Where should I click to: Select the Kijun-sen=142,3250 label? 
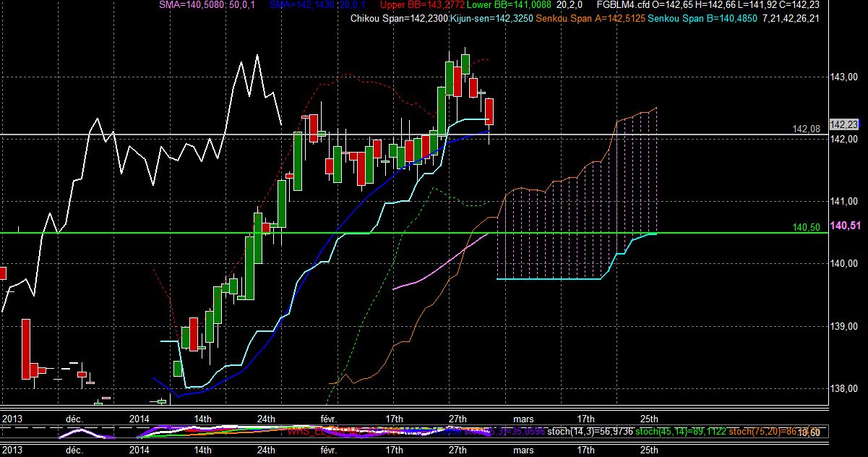pos(492,19)
